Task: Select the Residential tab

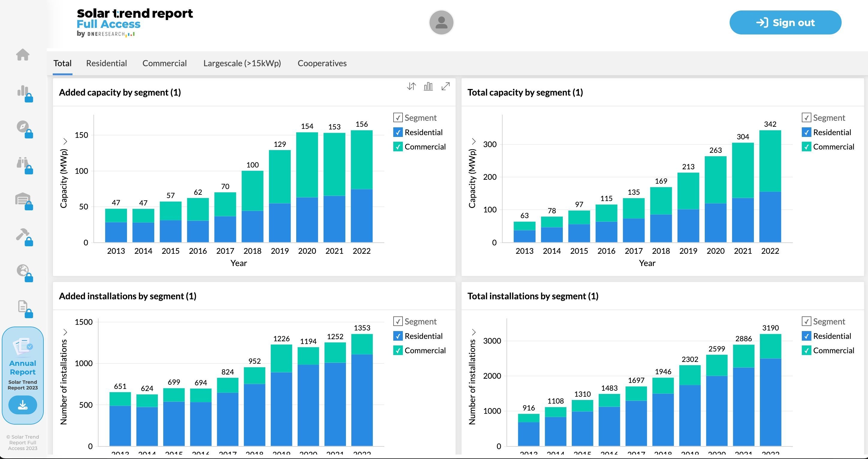Action: (106, 63)
